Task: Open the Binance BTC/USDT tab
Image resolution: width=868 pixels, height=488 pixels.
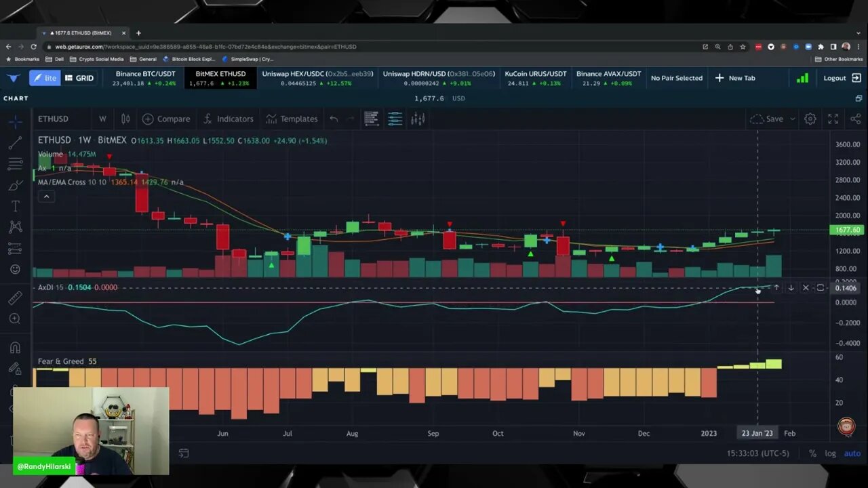Action: click(144, 78)
